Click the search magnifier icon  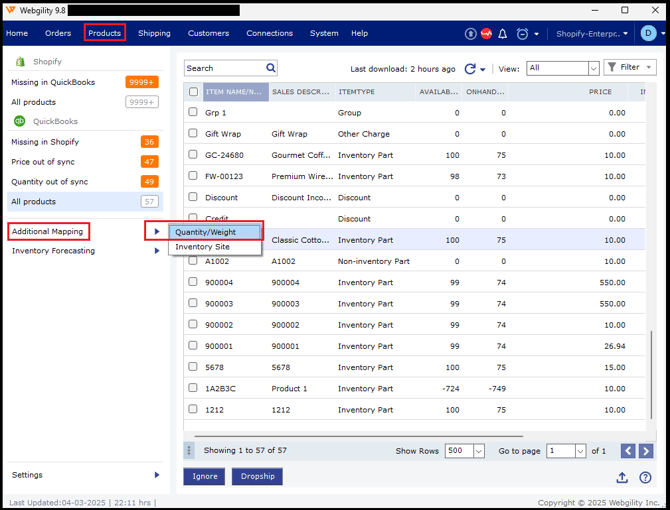pyautogui.click(x=271, y=68)
